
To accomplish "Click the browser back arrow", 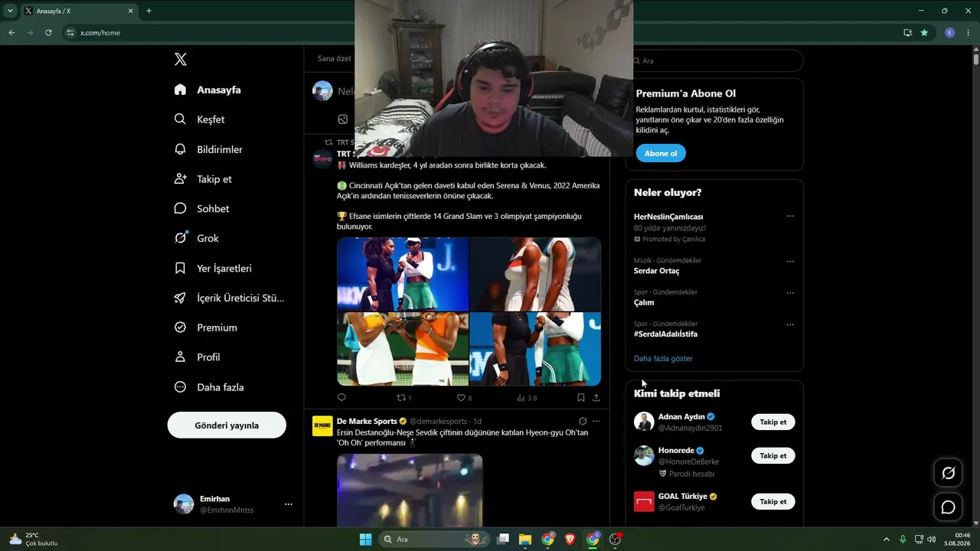I will coord(11,33).
